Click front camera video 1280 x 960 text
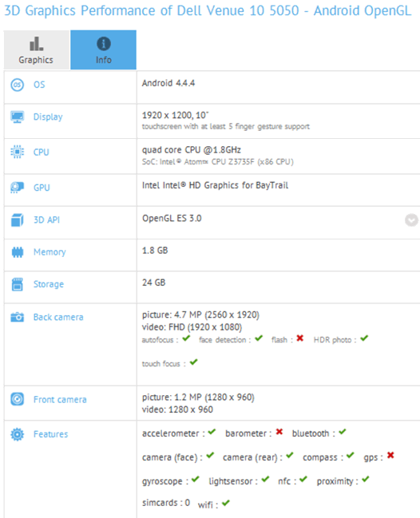420x518 pixels. 177,409
